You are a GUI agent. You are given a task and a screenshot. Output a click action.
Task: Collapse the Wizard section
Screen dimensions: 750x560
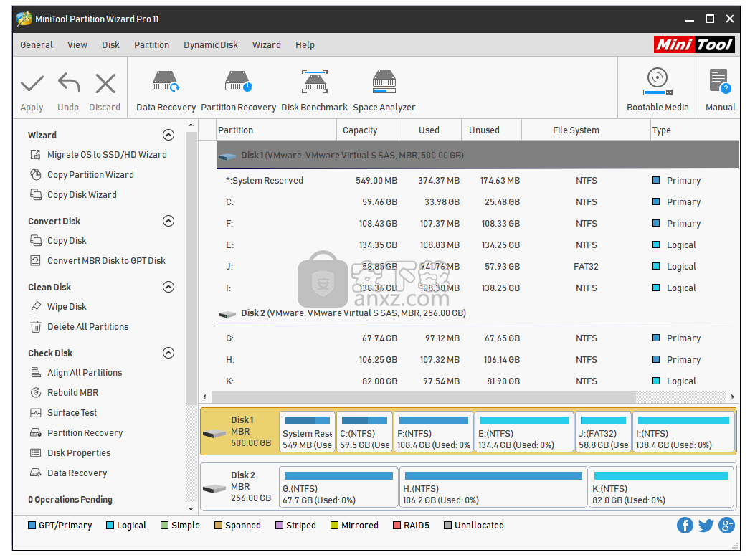pos(168,135)
